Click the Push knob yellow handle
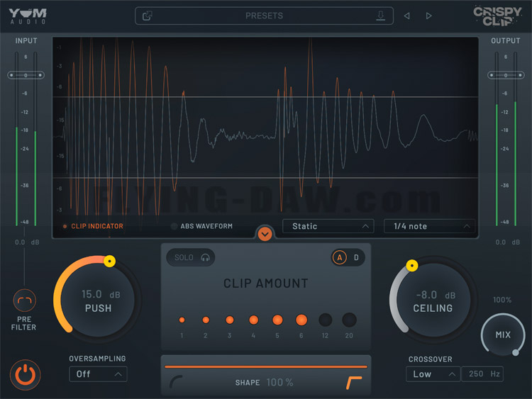This screenshot has width=532, height=399. tap(109, 261)
